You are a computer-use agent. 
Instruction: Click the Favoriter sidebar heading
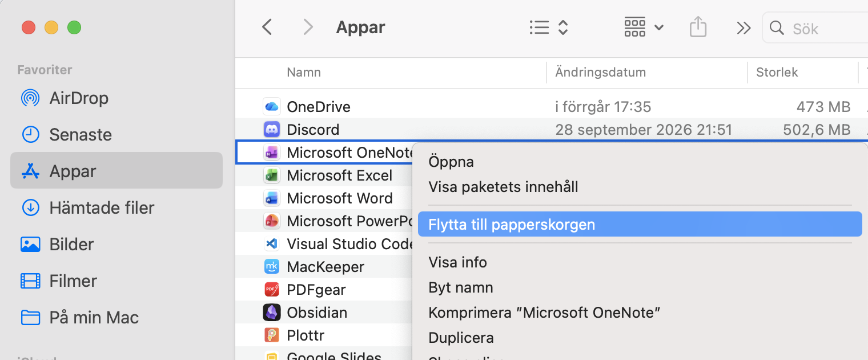tap(45, 70)
